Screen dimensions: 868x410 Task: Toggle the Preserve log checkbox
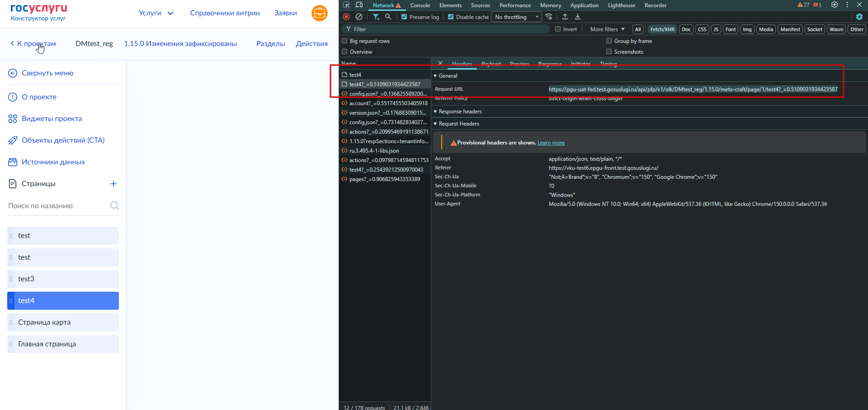click(x=404, y=17)
